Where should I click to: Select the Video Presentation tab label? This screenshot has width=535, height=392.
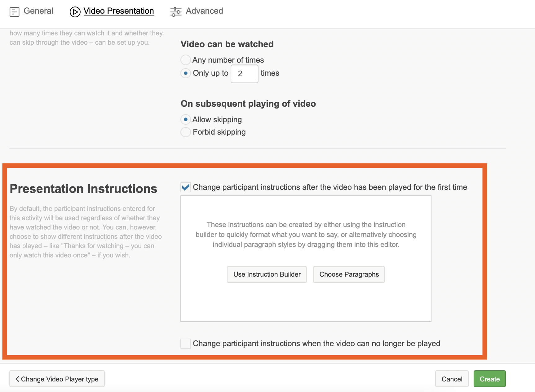coord(119,11)
